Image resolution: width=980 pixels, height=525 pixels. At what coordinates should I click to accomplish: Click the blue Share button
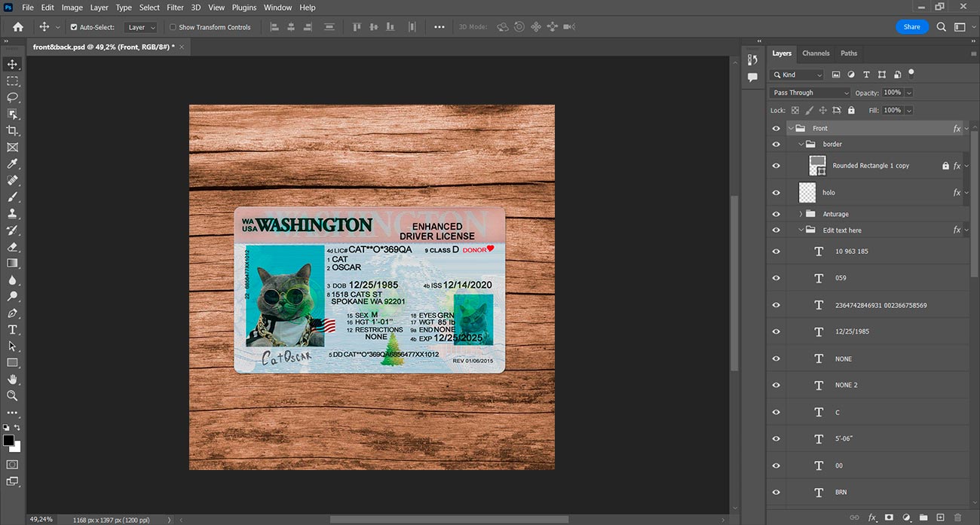pos(911,26)
